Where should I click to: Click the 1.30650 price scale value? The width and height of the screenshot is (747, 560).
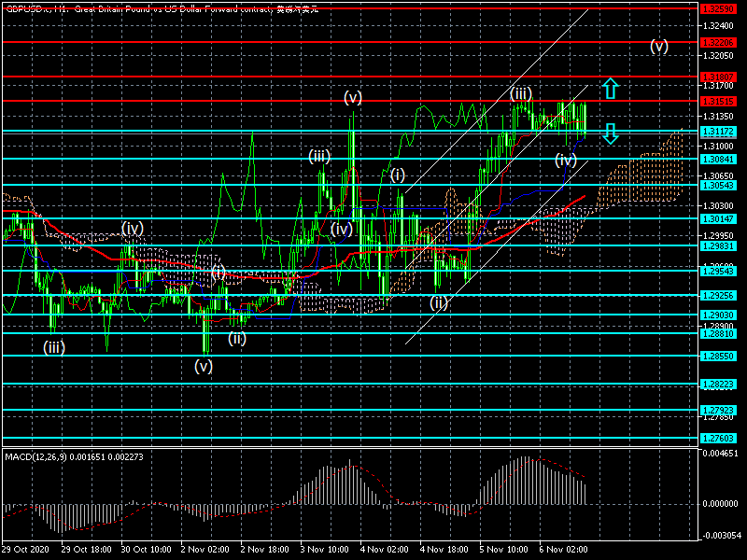718,175
